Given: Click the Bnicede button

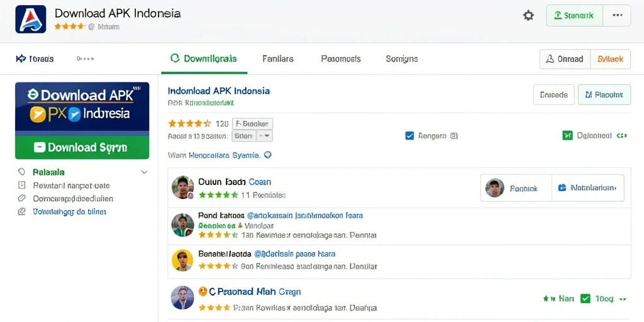Looking at the screenshot, I should [x=553, y=95].
